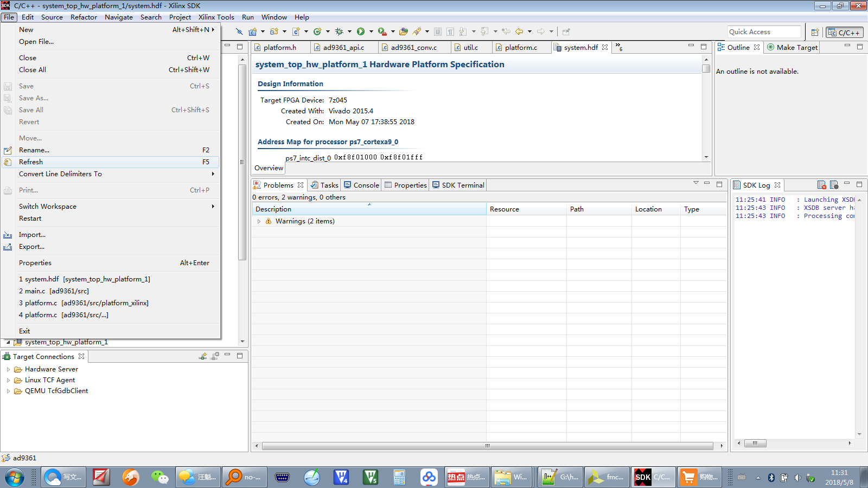
Task: Select the C/C++ perspective button
Action: click(x=844, y=32)
